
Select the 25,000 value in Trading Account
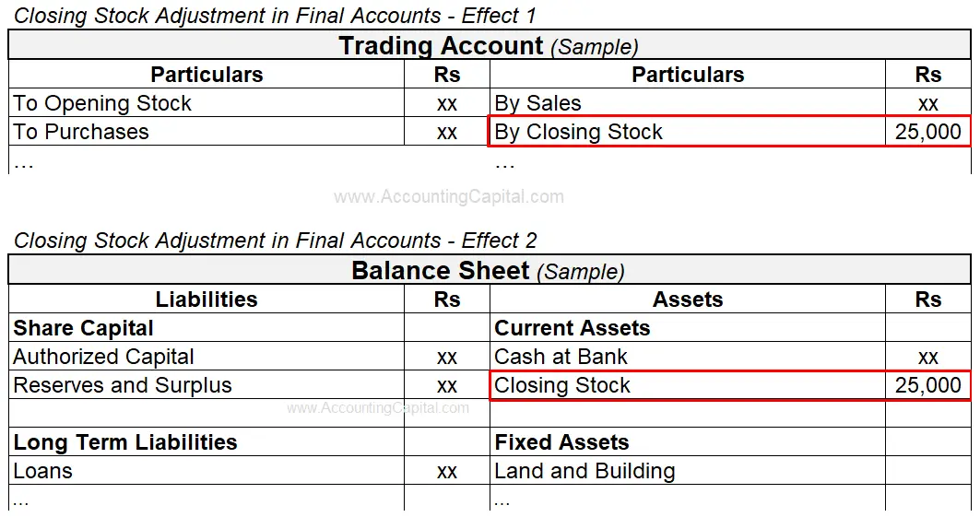click(927, 132)
